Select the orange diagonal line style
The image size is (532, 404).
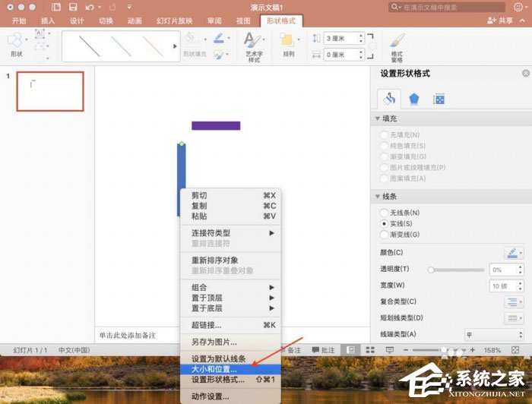pos(153,46)
